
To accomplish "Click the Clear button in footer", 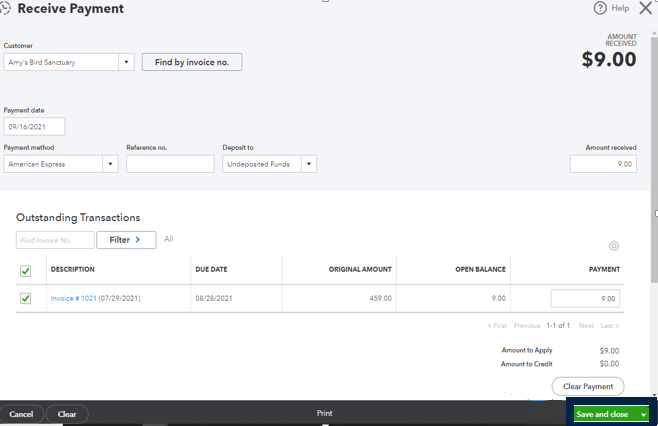I will point(67,414).
